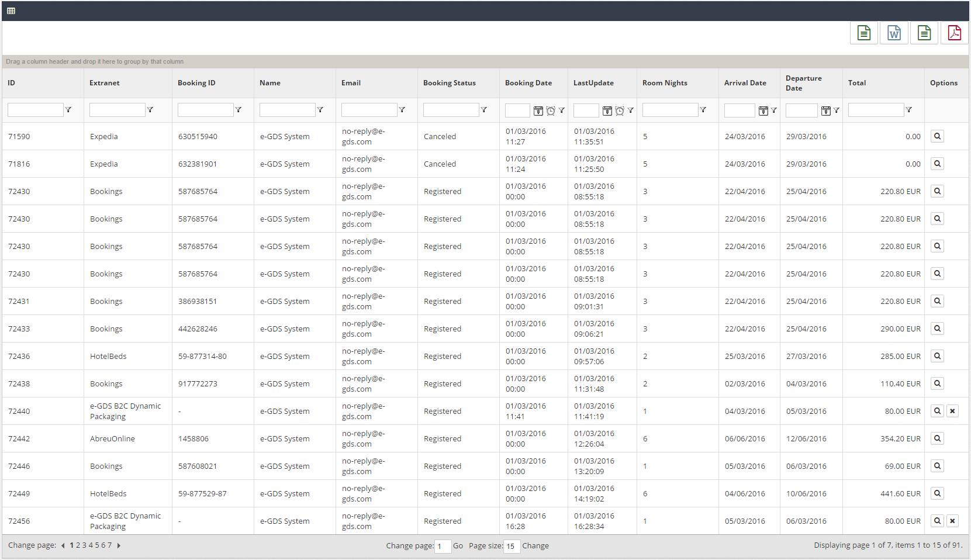This screenshot has width=971, height=560.
Task: Open the filter menu for the Email column
Action: click(x=402, y=110)
